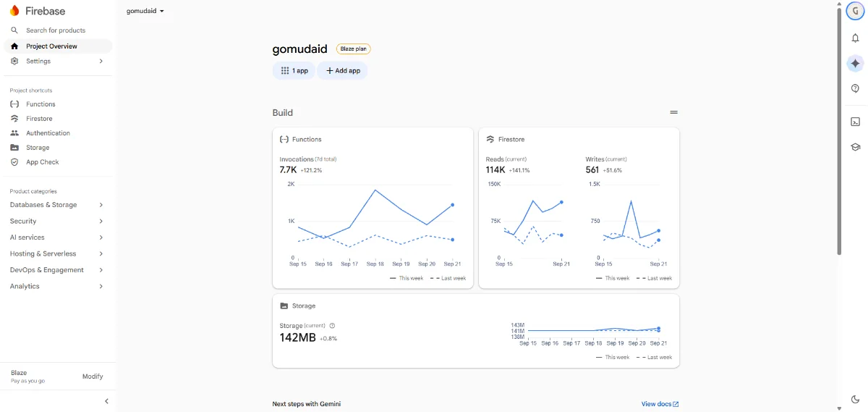
Task: Click the 114K reads value
Action: (495, 170)
